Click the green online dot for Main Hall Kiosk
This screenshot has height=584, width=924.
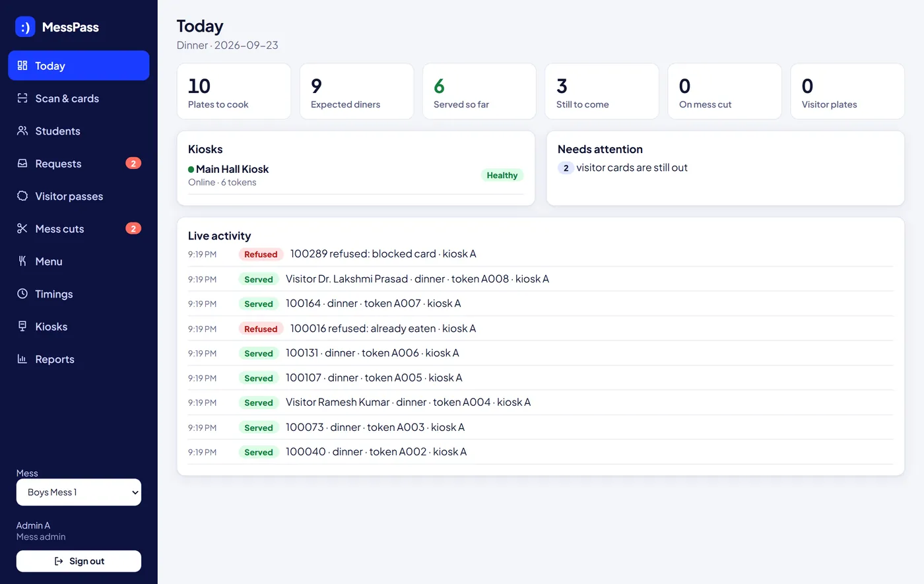click(x=191, y=170)
